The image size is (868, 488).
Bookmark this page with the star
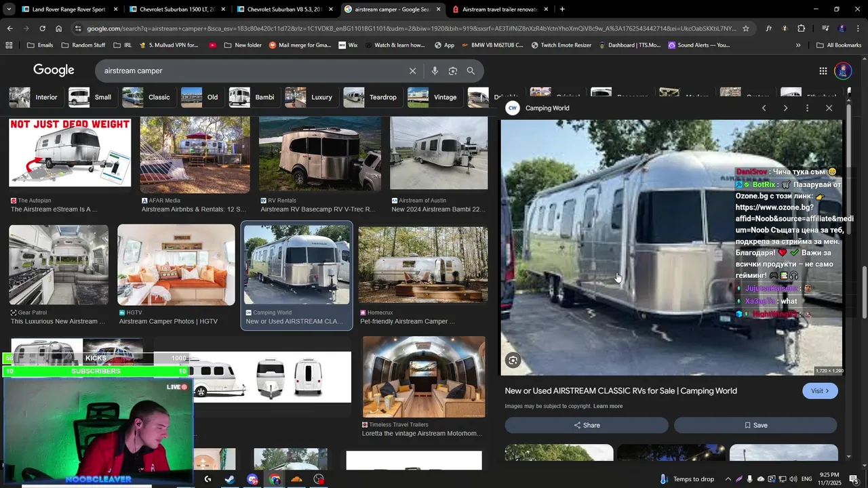746,28
